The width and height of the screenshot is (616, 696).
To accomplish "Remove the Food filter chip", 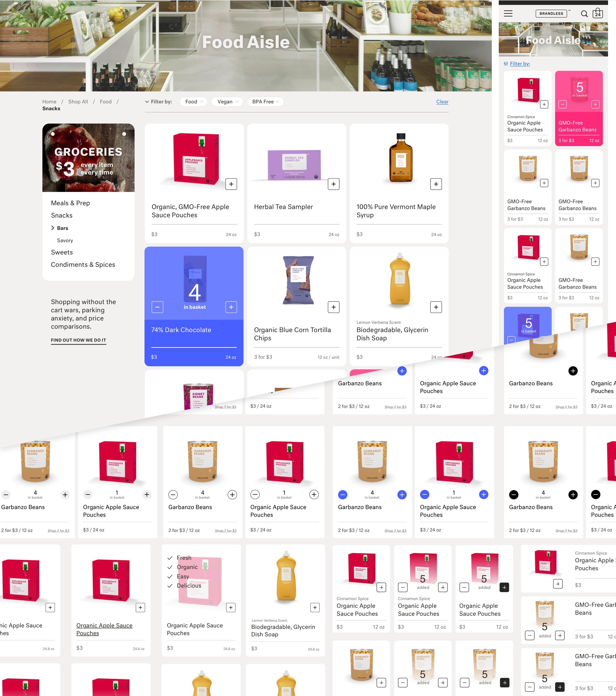I will [202, 101].
